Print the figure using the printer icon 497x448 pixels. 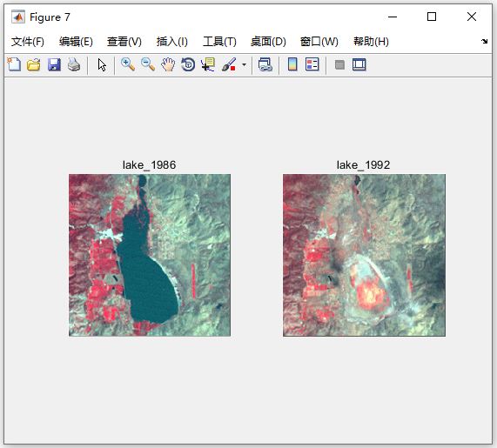[x=74, y=64]
